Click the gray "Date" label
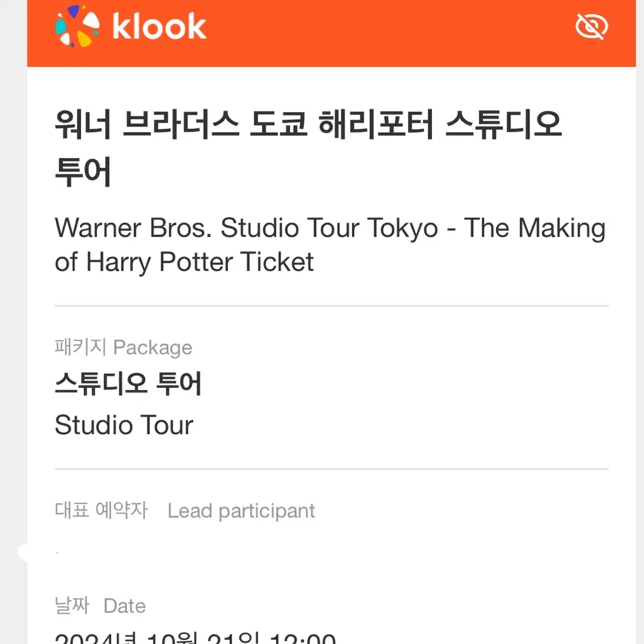Screen dimensions: 644x644 click(125, 606)
